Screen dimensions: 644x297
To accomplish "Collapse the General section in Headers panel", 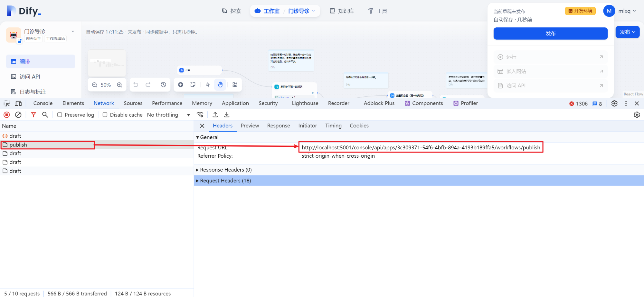I will (198, 137).
